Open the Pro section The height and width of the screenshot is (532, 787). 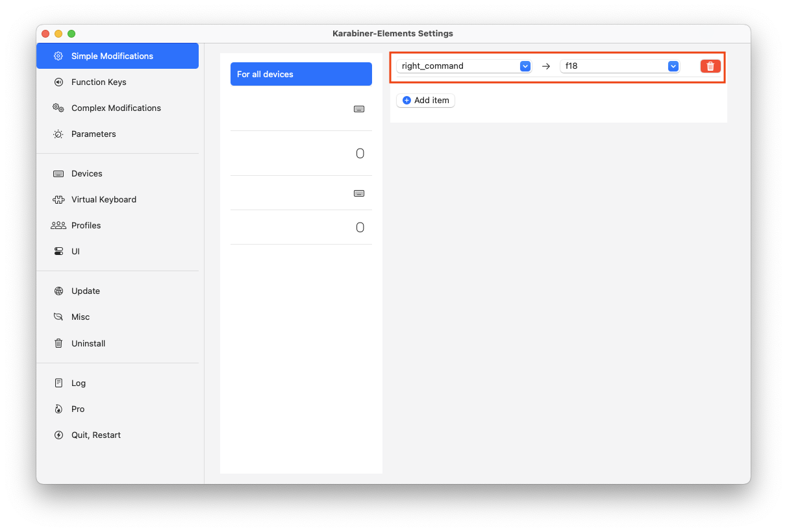[x=118, y=409]
